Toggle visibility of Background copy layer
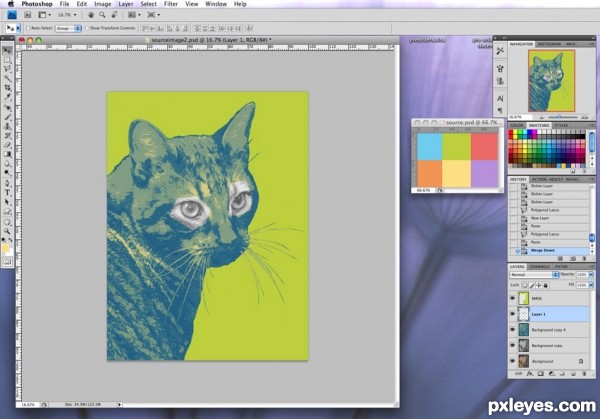The height and width of the screenshot is (419, 600). click(513, 346)
